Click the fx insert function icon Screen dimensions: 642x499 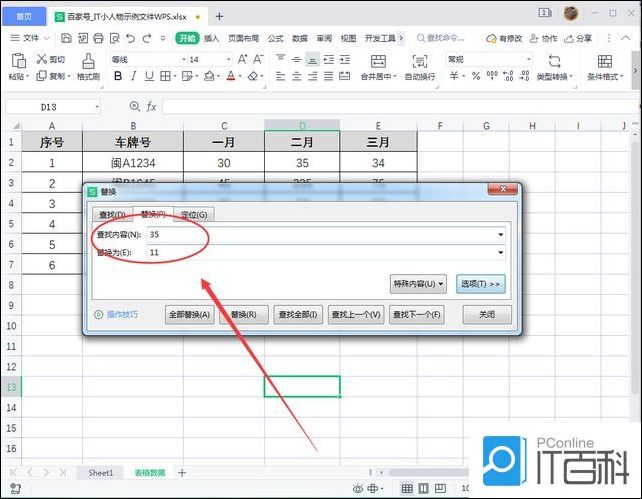(151, 107)
